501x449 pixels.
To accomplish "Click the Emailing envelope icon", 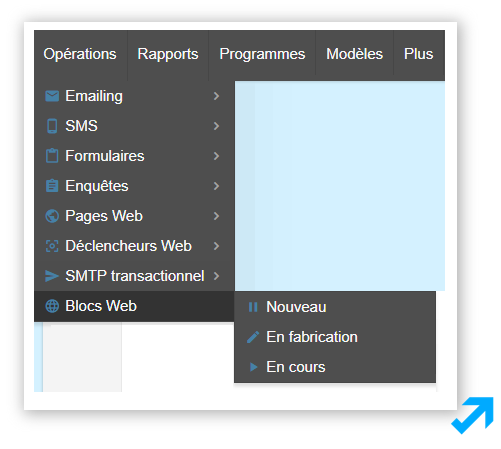I will [52, 96].
